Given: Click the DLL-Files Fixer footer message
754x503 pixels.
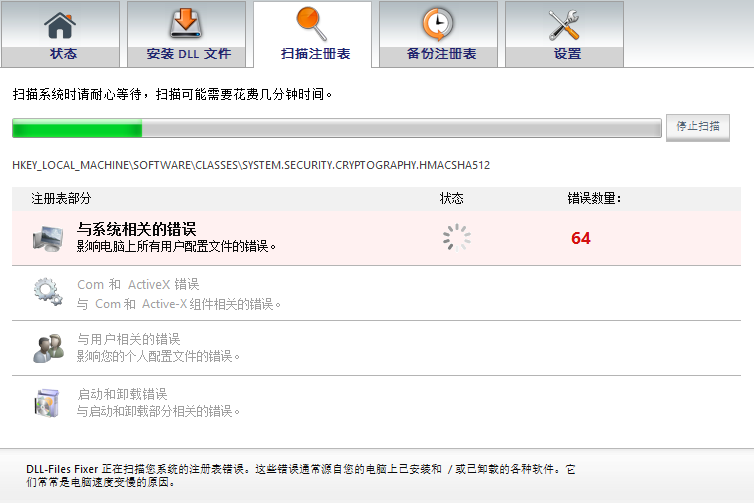Looking at the screenshot, I should (x=301, y=476).
